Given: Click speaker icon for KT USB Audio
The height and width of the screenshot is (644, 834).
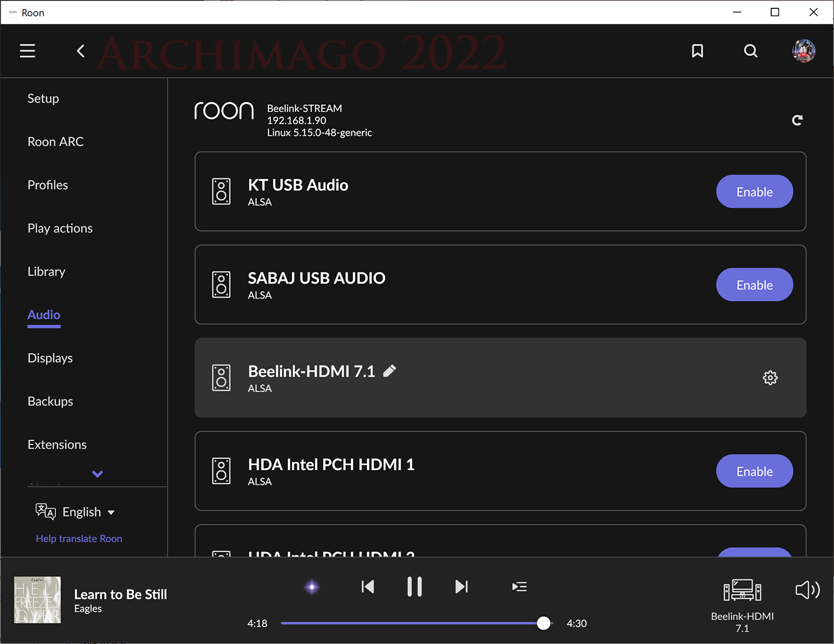Looking at the screenshot, I should 221,191.
